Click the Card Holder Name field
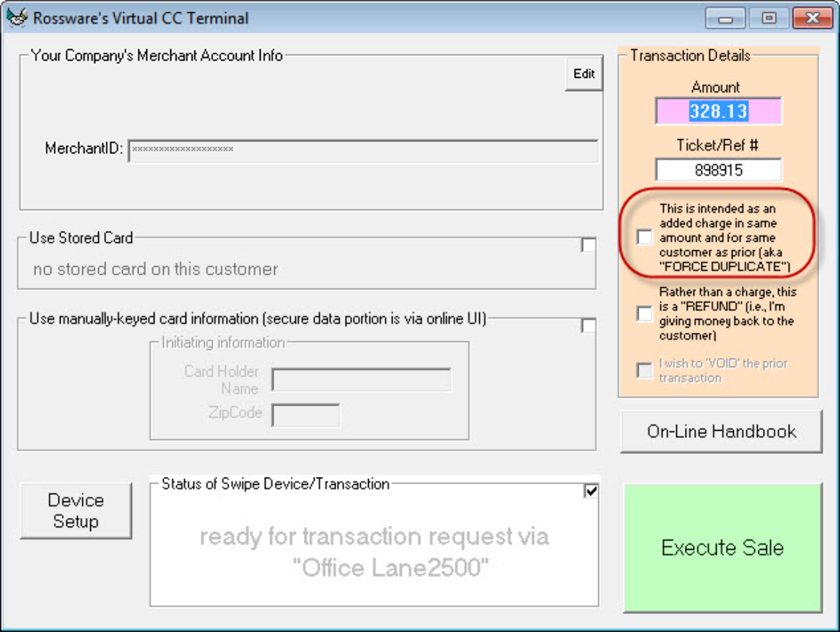 [x=362, y=380]
